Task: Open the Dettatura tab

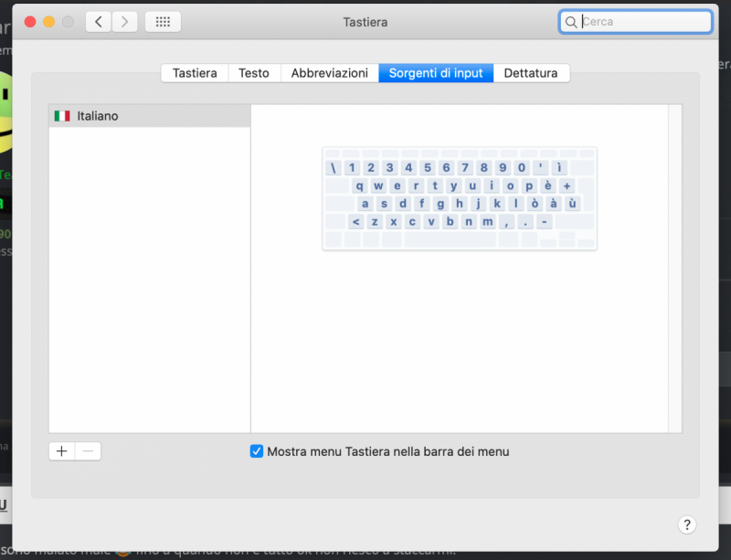Action: 531,73
